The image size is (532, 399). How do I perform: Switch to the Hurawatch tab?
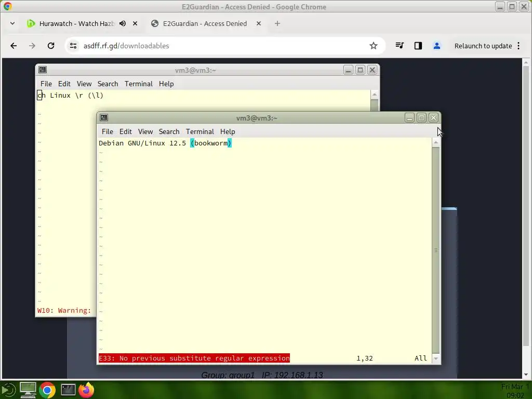click(77, 23)
